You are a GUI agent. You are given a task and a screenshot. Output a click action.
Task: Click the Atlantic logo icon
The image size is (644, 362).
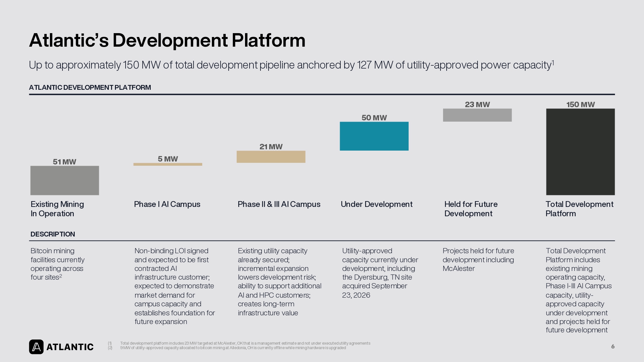[36, 347]
